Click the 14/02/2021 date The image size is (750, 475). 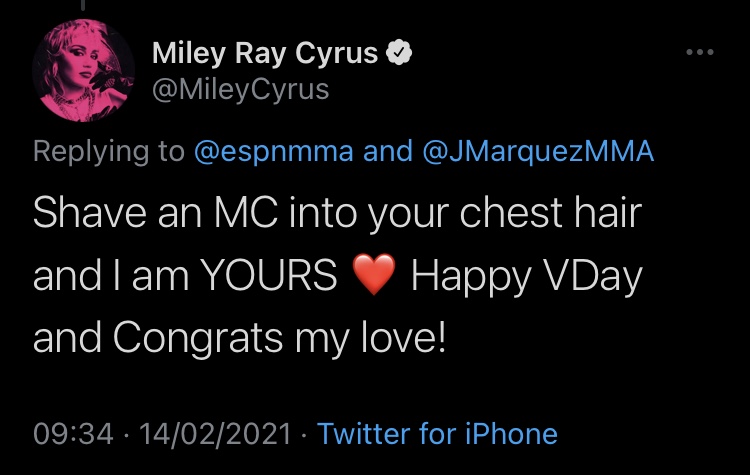pos(215,434)
